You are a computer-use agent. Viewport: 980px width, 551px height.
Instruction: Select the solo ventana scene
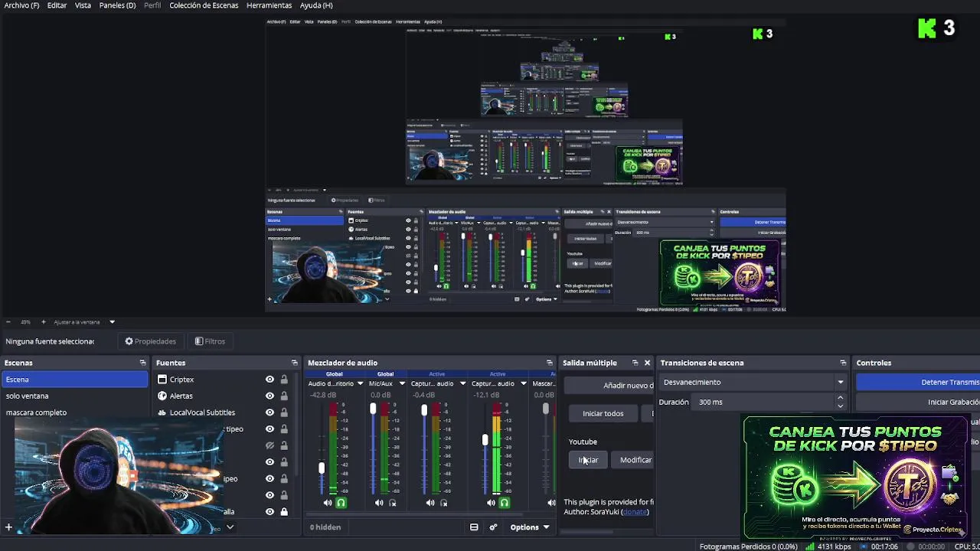coord(74,396)
